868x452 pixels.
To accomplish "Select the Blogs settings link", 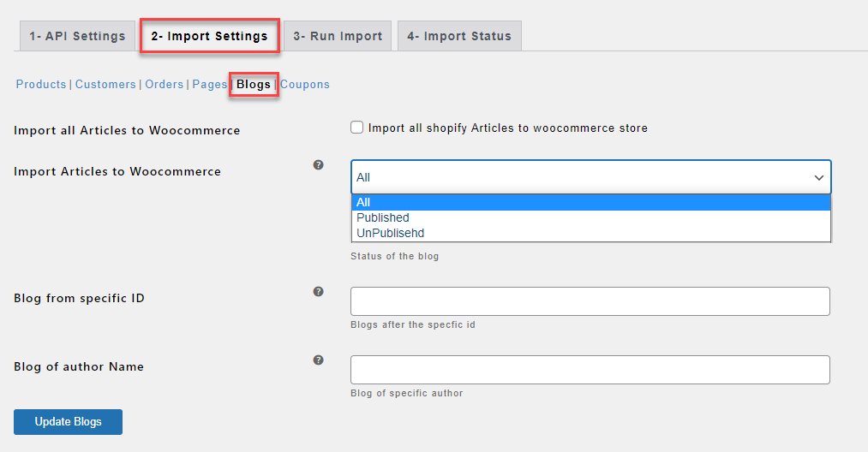I will (254, 84).
